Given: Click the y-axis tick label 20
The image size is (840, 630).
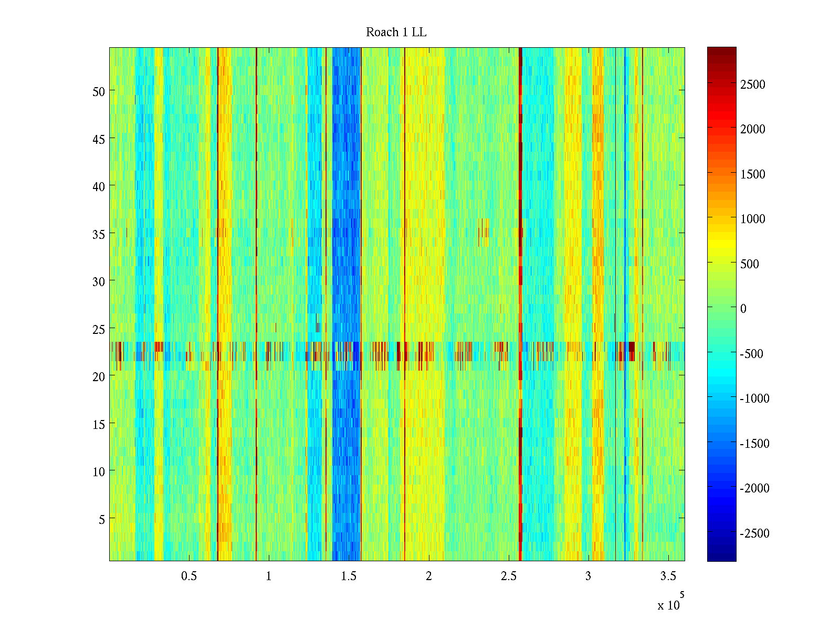Looking at the screenshot, I should point(98,376).
